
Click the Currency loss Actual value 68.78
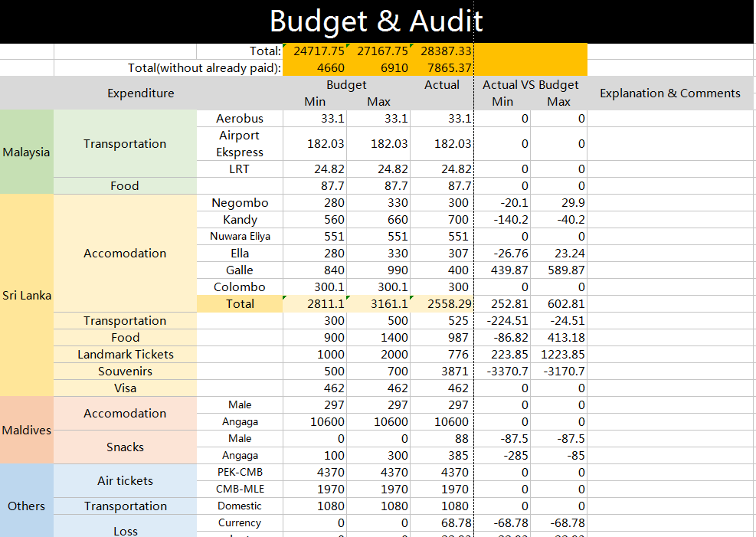tap(442, 523)
